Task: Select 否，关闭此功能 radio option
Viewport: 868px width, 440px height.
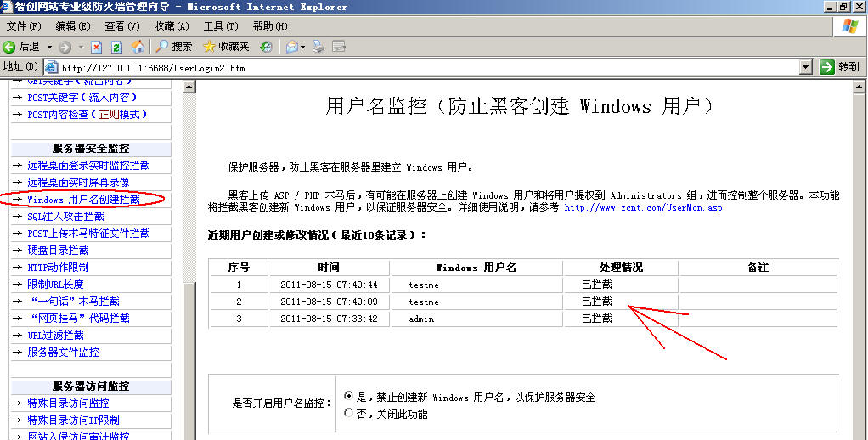Action: 348,412
